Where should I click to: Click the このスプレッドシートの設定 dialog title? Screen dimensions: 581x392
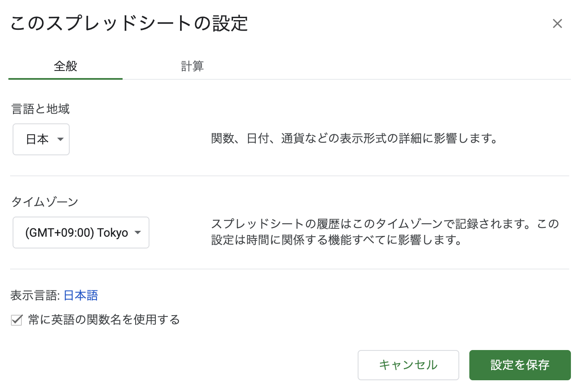(x=129, y=24)
